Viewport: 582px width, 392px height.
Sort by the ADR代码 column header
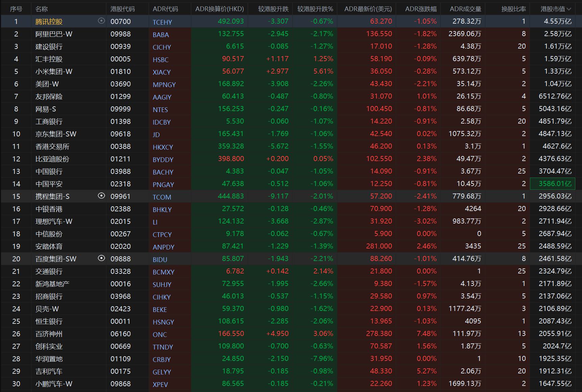click(x=165, y=9)
